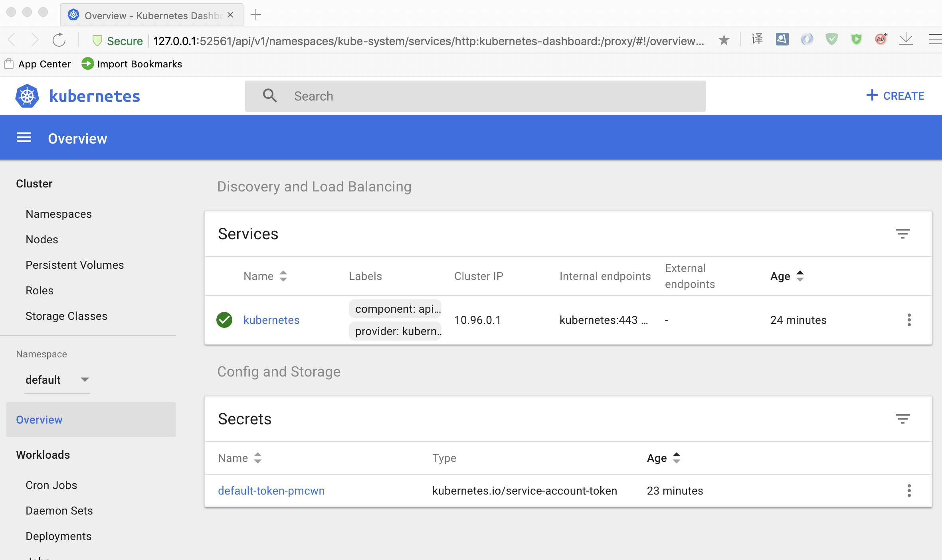This screenshot has width=942, height=560.
Task: Bookmark the page with star icon
Action: [x=724, y=40]
